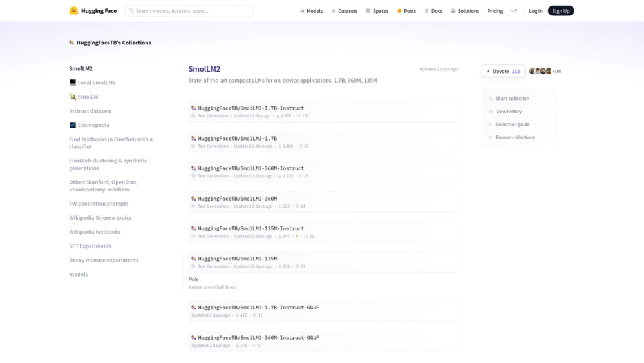Expand the Solutions menu
Screen dimensions: 644x363
465,11
